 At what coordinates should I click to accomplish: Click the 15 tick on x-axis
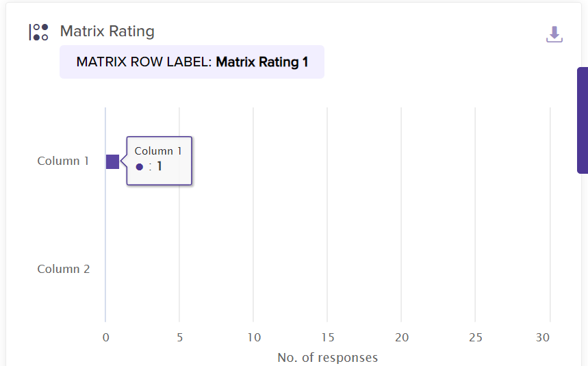click(x=327, y=337)
